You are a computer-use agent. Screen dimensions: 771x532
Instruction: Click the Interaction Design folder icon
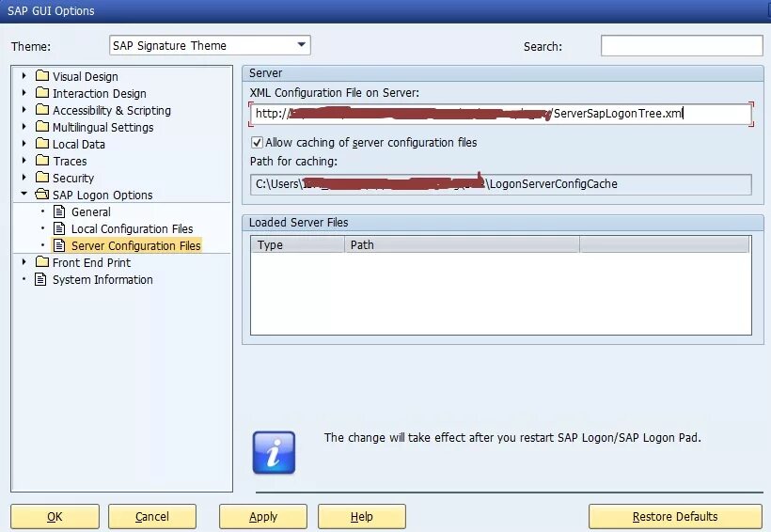42,92
